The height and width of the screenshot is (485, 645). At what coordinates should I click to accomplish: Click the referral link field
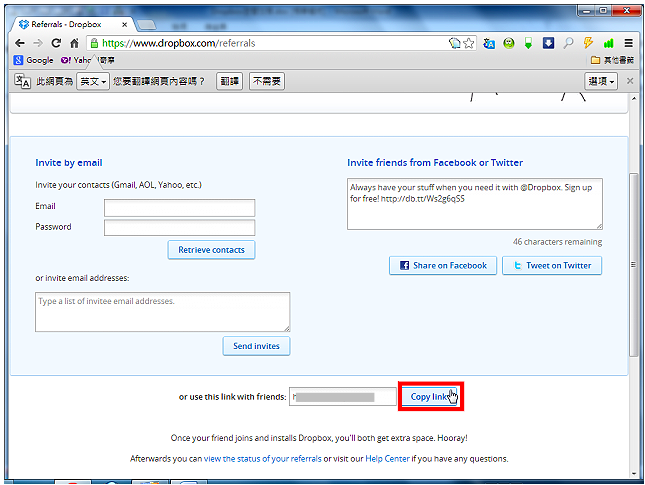(343, 397)
